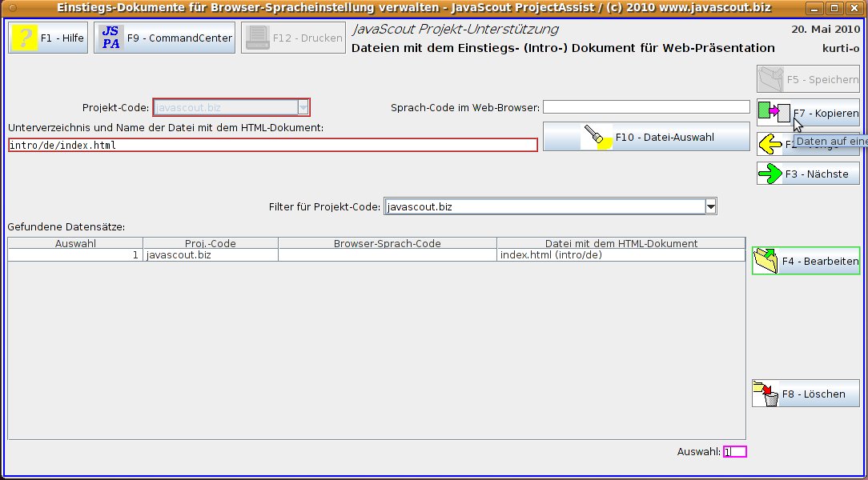The image size is (868, 480).
Task: Click the yellow question mark Hilfe icon
Action: [x=25, y=38]
